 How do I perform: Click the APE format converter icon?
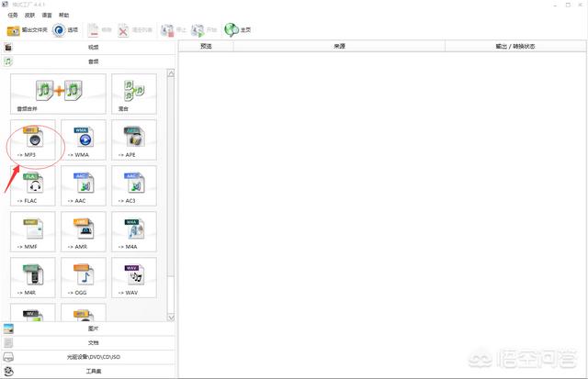pos(133,141)
